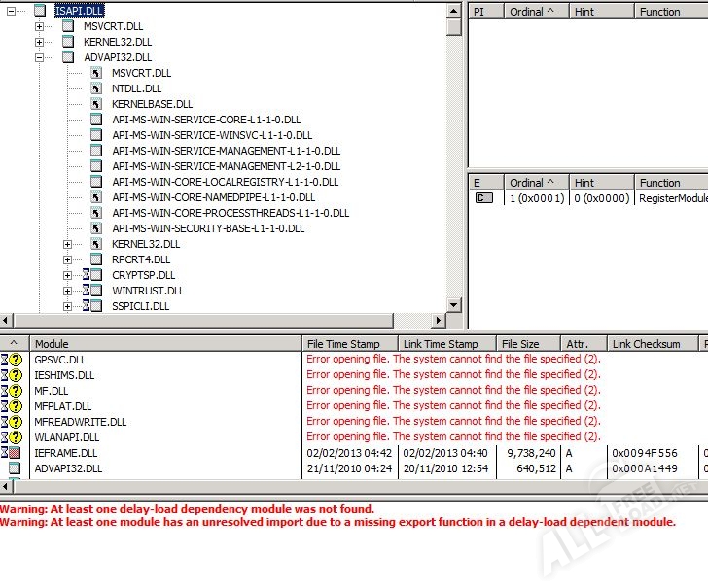The width and height of the screenshot is (708, 588).
Task: Click the ISAPI.DLL root module icon
Action: click(39, 11)
